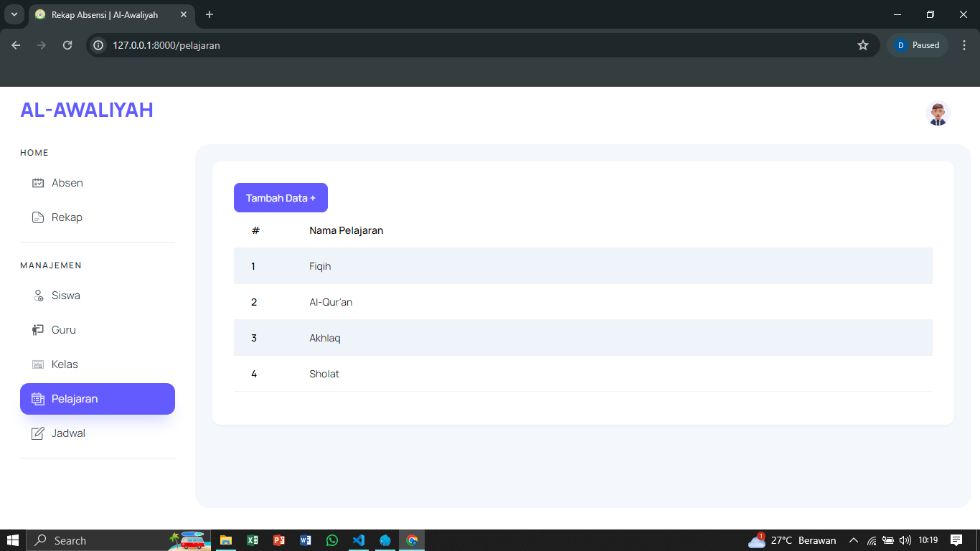Image resolution: width=980 pixels, height=551 pixels.
Task: Click the Guru teacher icon
Action: (x=38, y=330)
